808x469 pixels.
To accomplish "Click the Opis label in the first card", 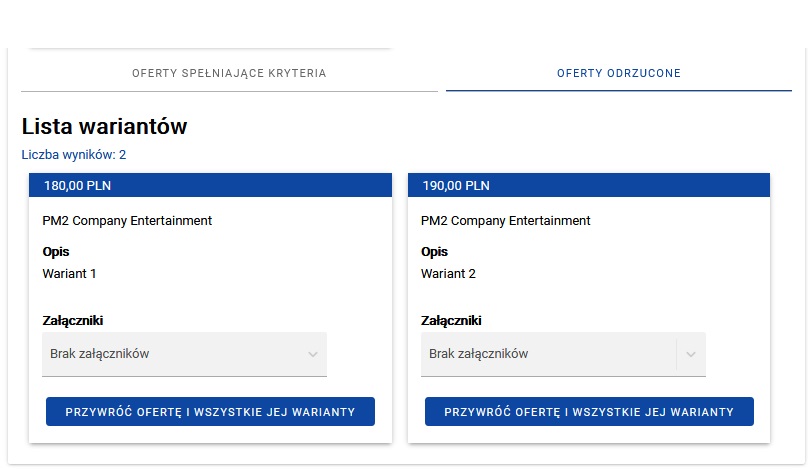I will click(56, 252).
